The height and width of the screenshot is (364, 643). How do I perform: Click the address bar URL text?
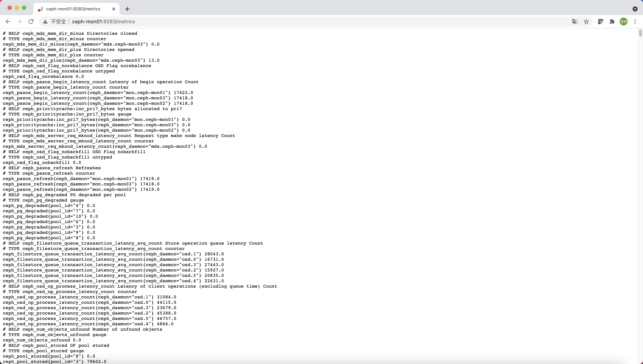pos(104,22)
